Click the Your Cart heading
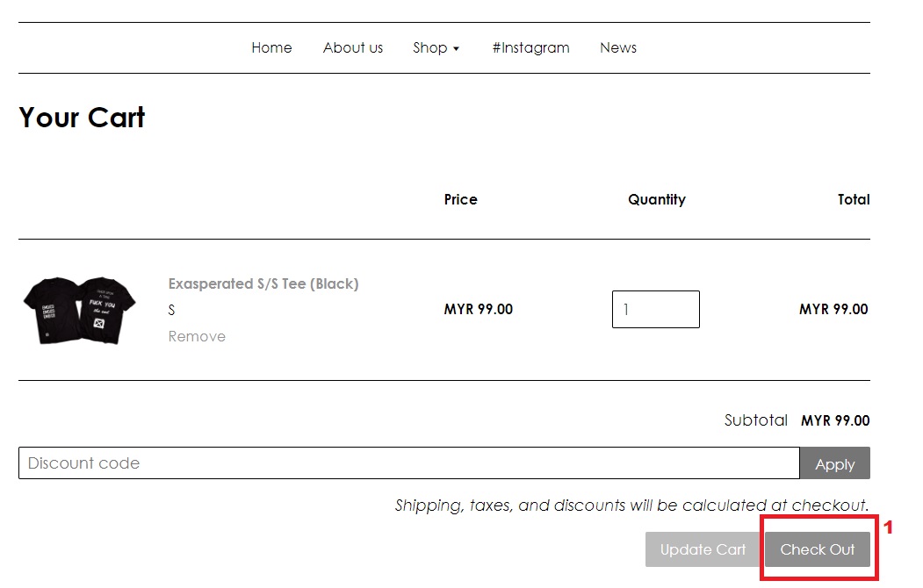Image resolution: width=923 pixels, height=588 pixels. coord(82,117)
